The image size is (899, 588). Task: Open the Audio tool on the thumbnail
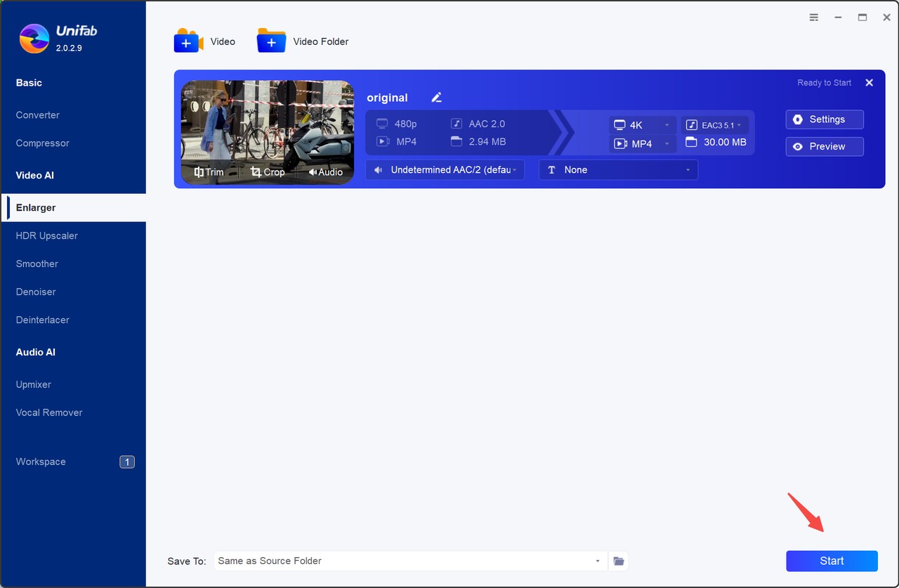click(325, 172)
